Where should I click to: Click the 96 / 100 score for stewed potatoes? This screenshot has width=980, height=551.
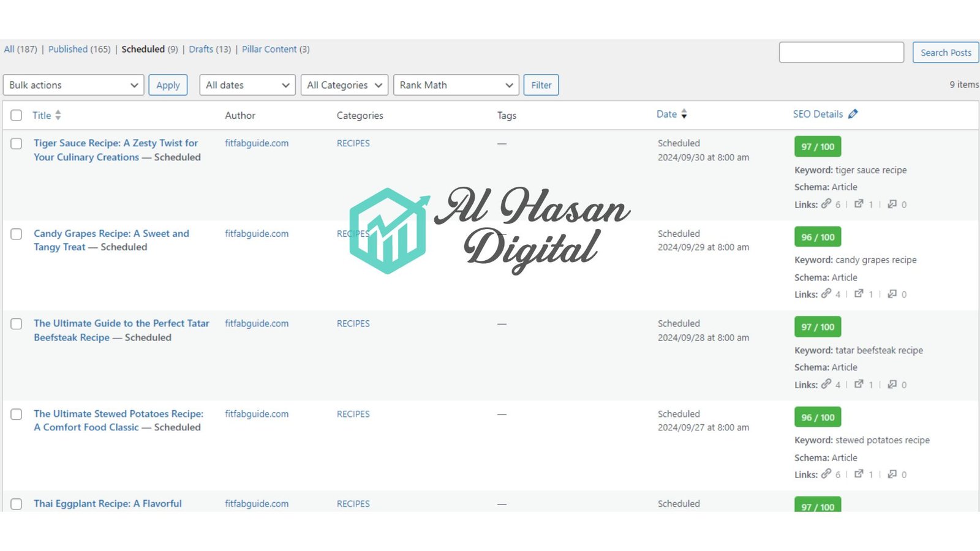pos(818,417)
